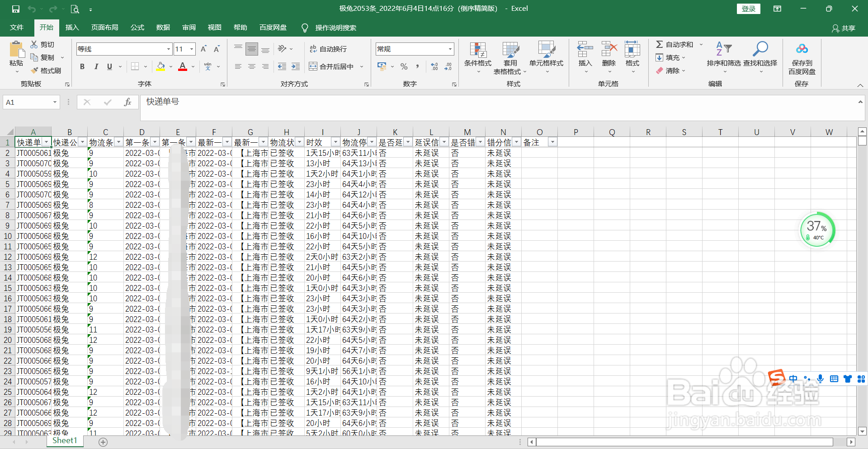Click the Increase Decimal icon
Screen dimensions: 868x449
click(434, 66)
